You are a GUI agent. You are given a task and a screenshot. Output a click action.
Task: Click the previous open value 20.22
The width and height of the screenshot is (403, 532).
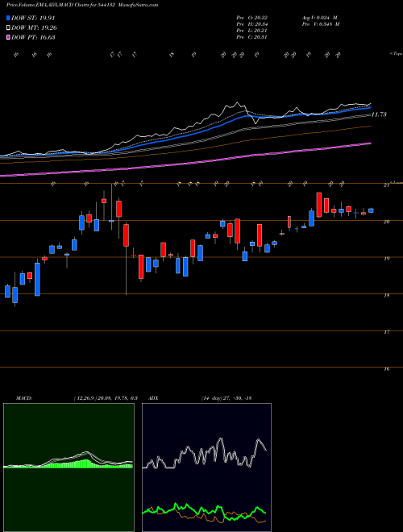[261, 17]
